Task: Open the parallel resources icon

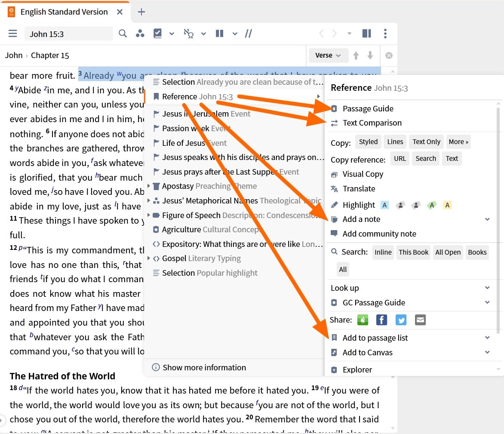Action: (140, 34)
